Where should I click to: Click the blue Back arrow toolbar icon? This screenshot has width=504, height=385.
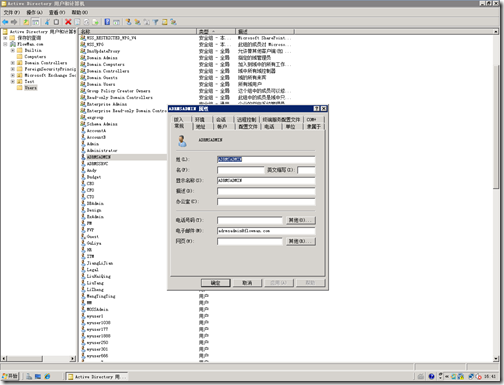coord(5,22)
